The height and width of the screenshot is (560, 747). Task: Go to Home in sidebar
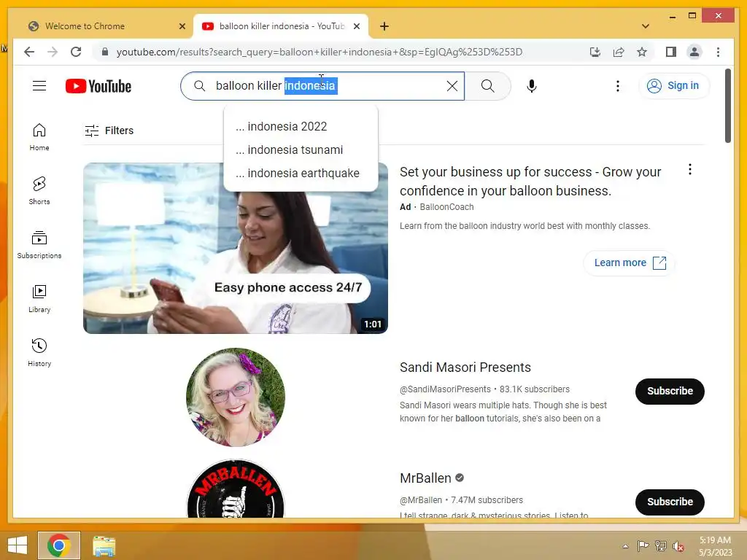coord(39,137)
